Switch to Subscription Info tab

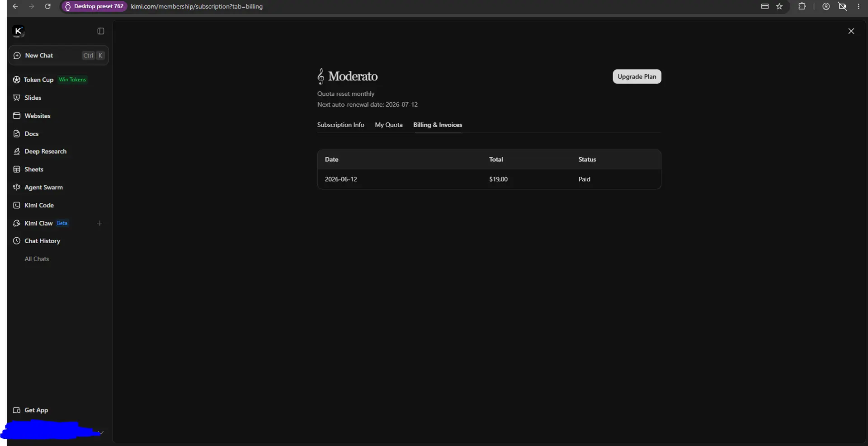(340, 125)
